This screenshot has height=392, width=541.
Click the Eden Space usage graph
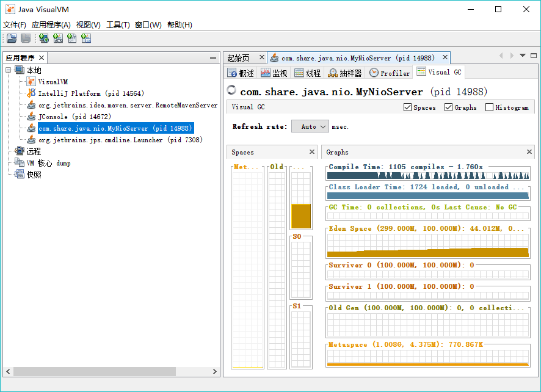pyautogui.click(x=428, y=245)
